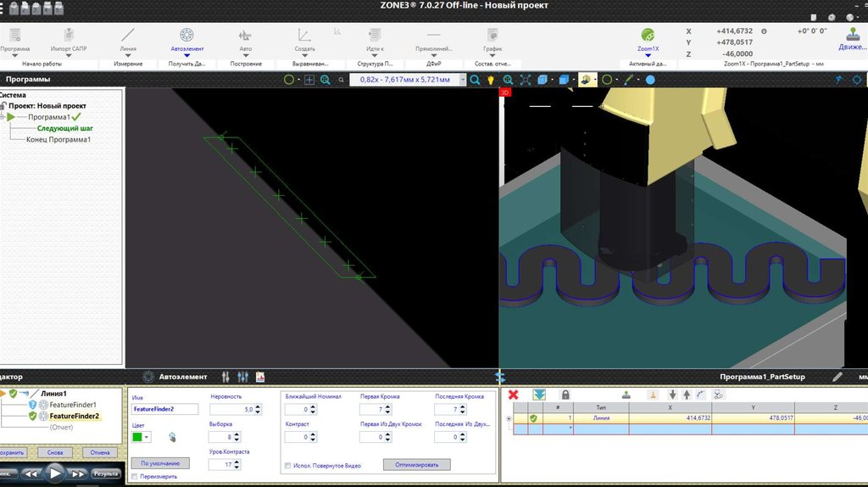Check the Испол. Повернутое Видео option
The width and height of the screenshot is (868, 487).
288,465
